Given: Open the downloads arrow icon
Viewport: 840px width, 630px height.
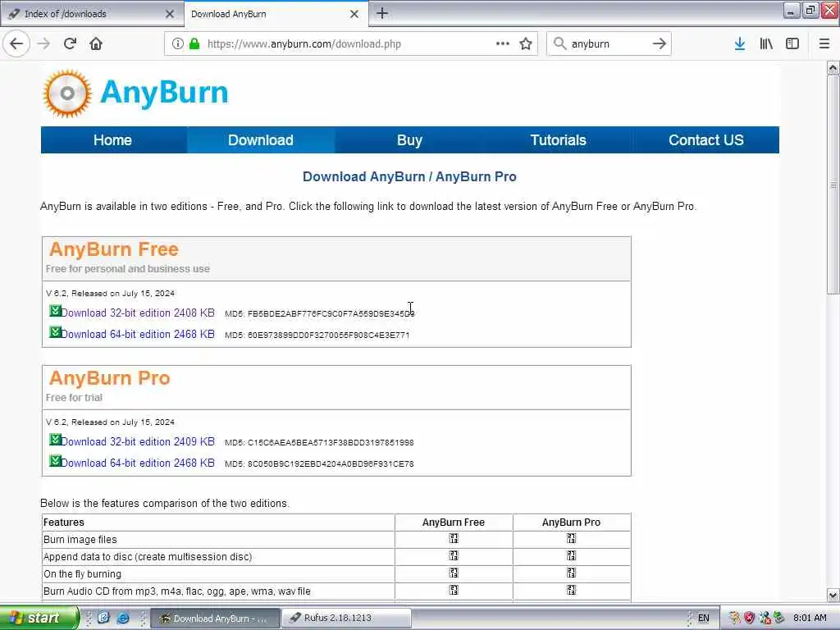Looking at the screenshot, I should coord(740,43).
